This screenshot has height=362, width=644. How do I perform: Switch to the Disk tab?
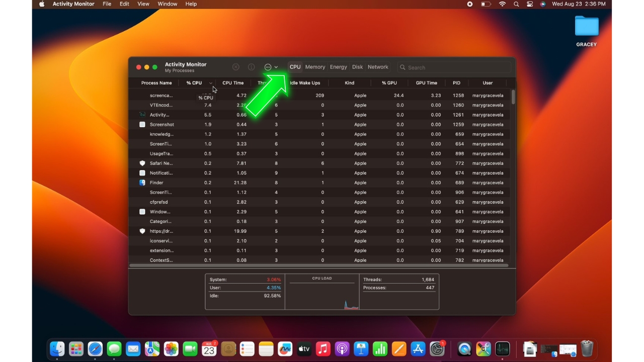click(357, 67)
